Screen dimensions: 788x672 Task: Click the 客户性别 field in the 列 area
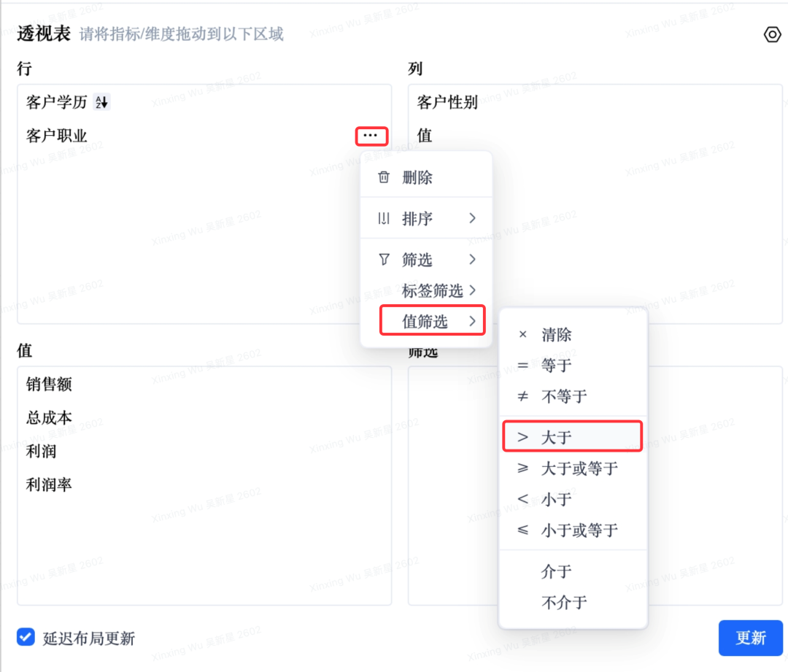447,103
